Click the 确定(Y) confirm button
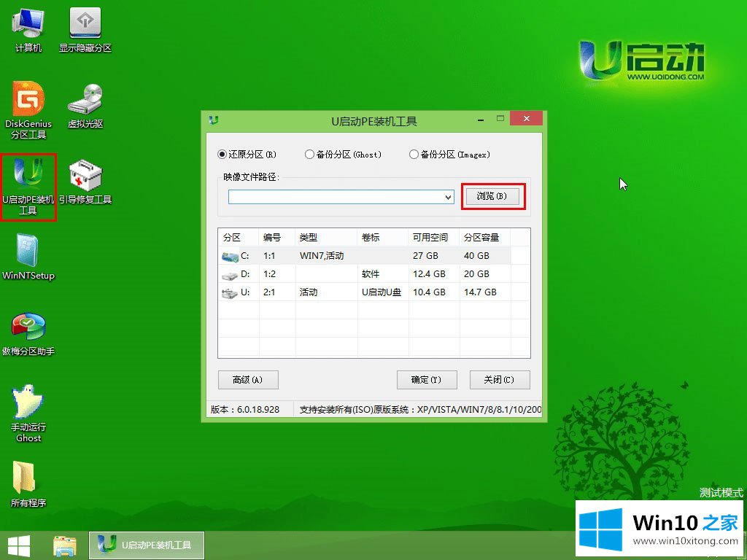The width and height of the screenshot is (747, 560). 426,379
